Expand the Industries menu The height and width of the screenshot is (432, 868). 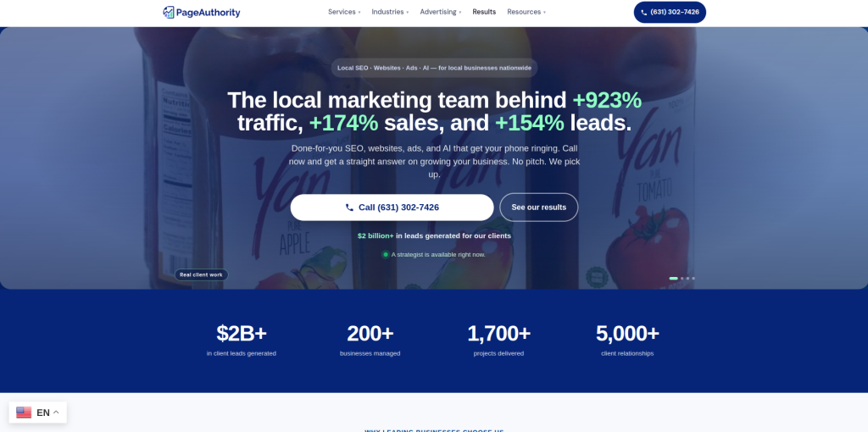click(x=390, y=12)
